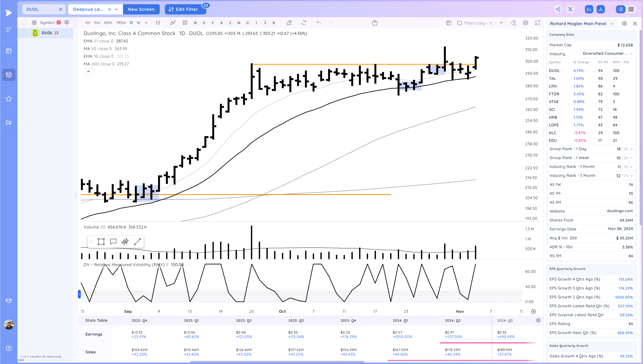Select the trend line drawing tool
Image resolution: width=643 pixels, height=364 pixels.
137,241
